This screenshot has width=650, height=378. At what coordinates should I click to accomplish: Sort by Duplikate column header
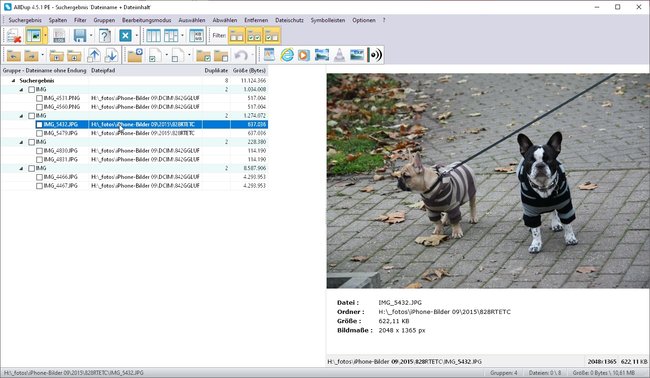(216, 70)
